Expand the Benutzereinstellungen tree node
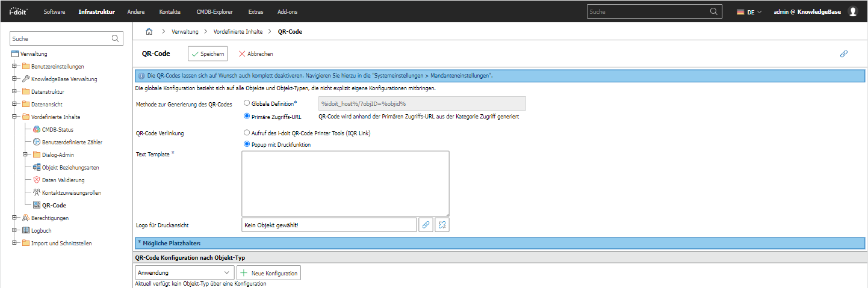Image resolution: width=868 pixels, height=288 pixels. (14, 66)
